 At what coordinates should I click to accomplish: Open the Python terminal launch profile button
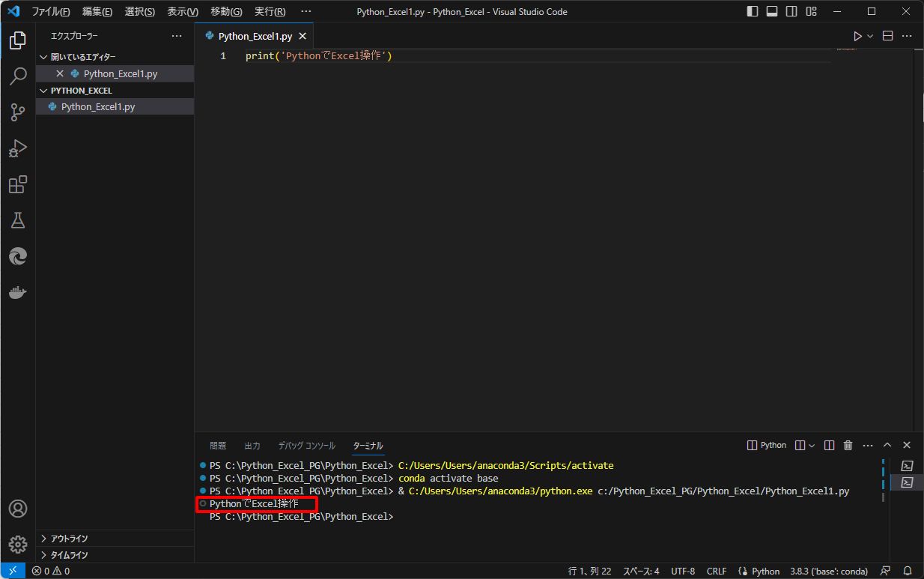click(767, 445)
